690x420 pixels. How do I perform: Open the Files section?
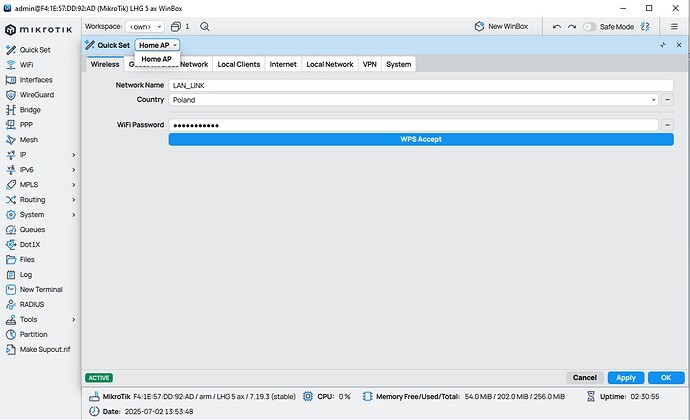point(20,259)
